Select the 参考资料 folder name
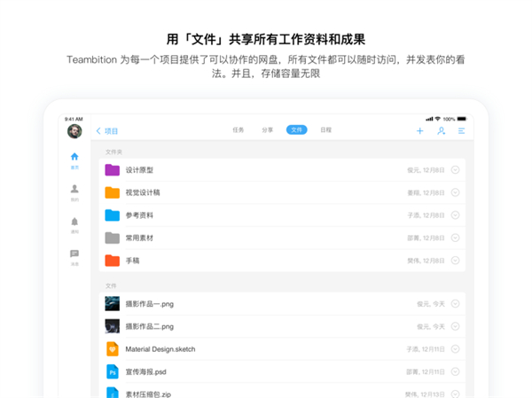 coord(139,215)
